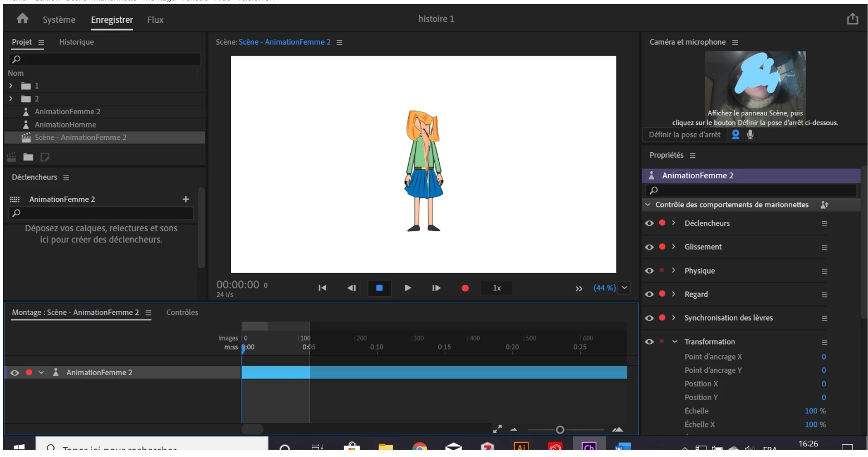Zoom out the timeline with small mountain icon
Screen dimensions: 868x457
(513, 430)
